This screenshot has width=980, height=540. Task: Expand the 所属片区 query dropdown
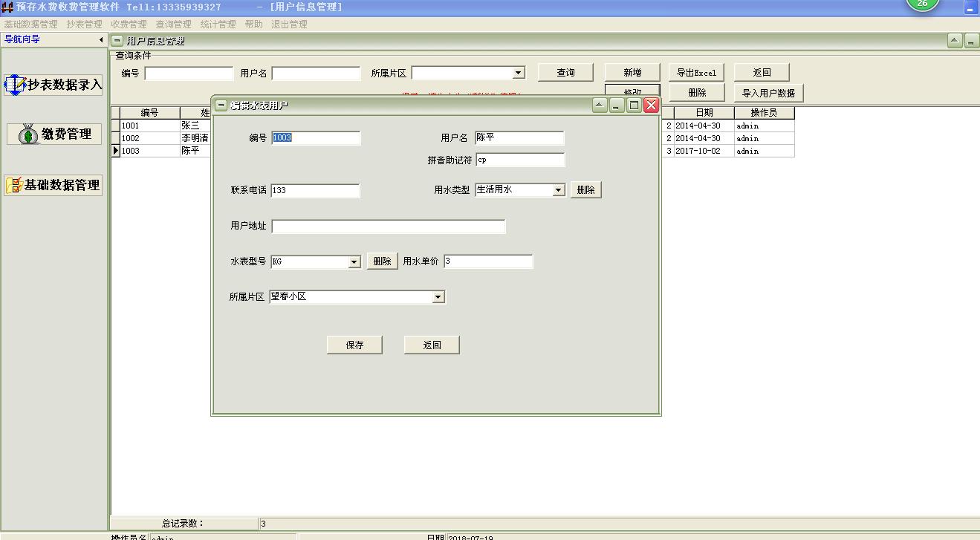[x=519, y=73]
